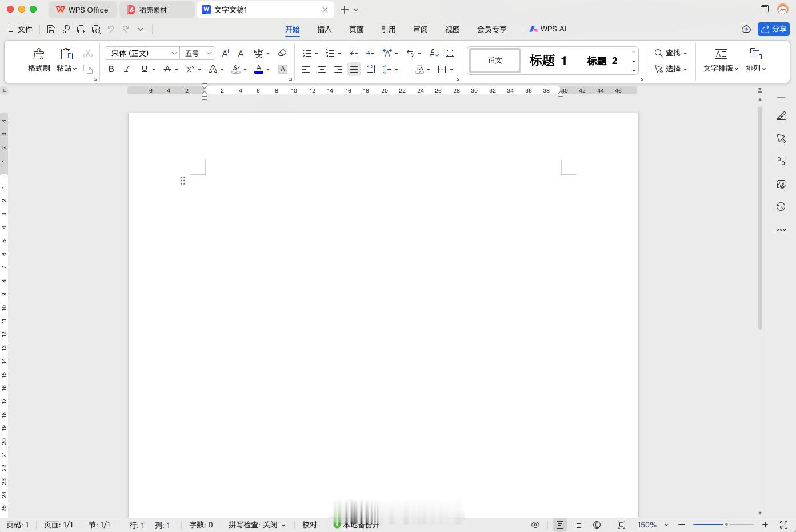The image size is (796, 532).
Task: Expand the numbered list dropdown arrow
Action: point(339,54)
